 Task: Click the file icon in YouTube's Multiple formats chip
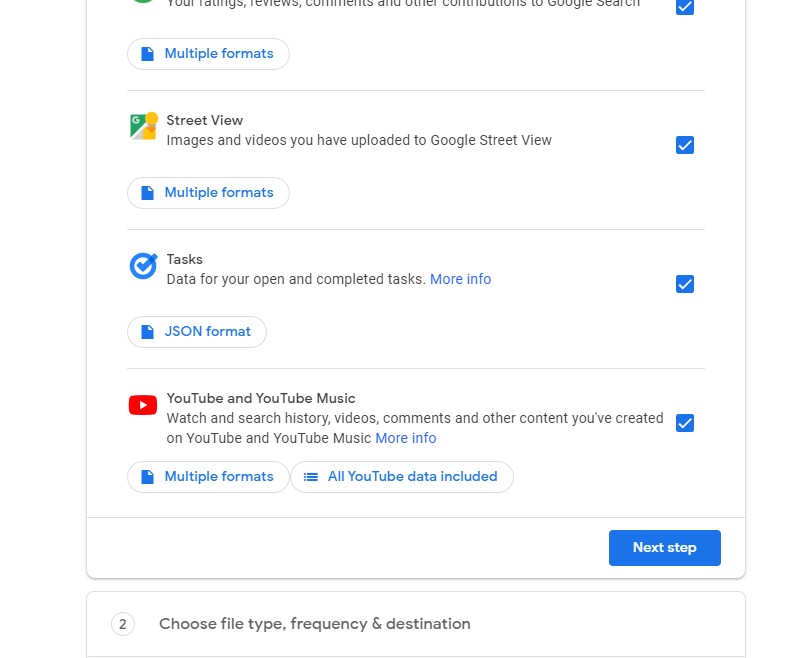[x=148, y=477]
